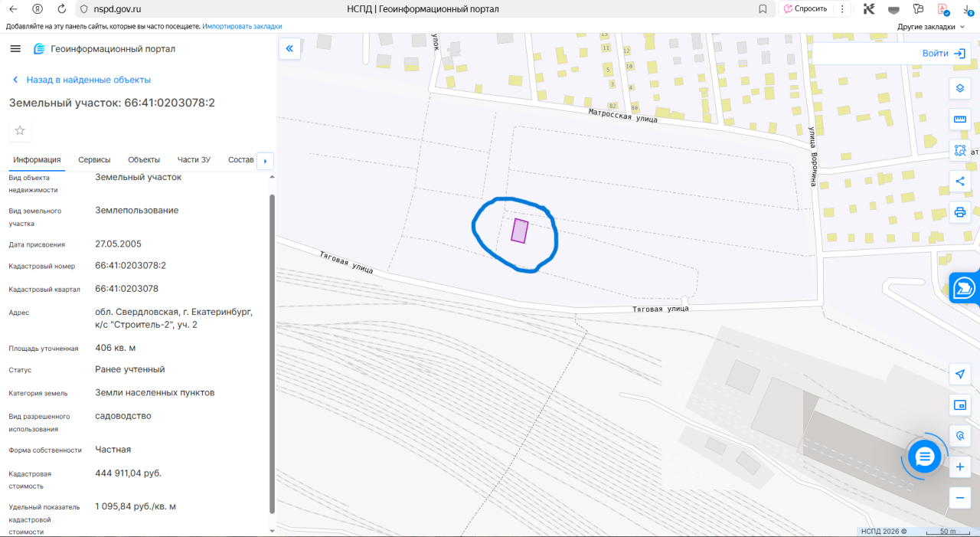Locate my position on the map
980x537 pixels.
click(x=959, y=374)
